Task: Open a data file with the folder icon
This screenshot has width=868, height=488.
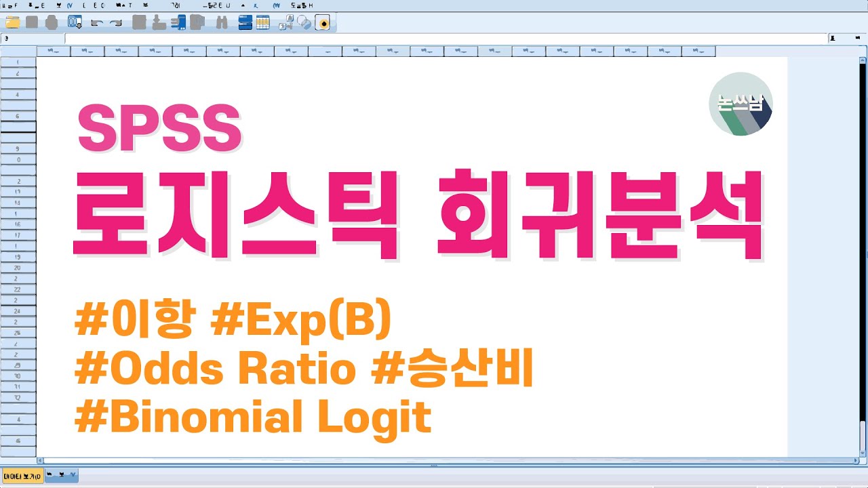Action: click(12, 22)
